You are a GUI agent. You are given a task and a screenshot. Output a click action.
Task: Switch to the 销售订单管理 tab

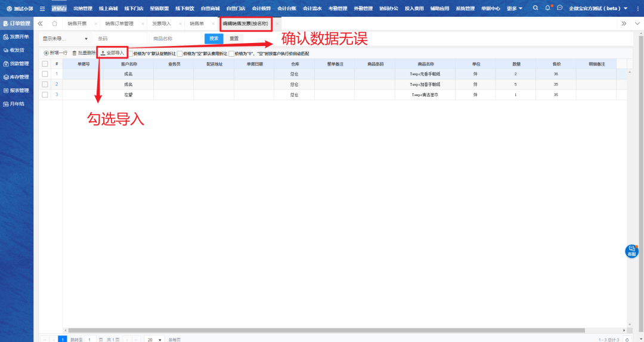[119, 23]
